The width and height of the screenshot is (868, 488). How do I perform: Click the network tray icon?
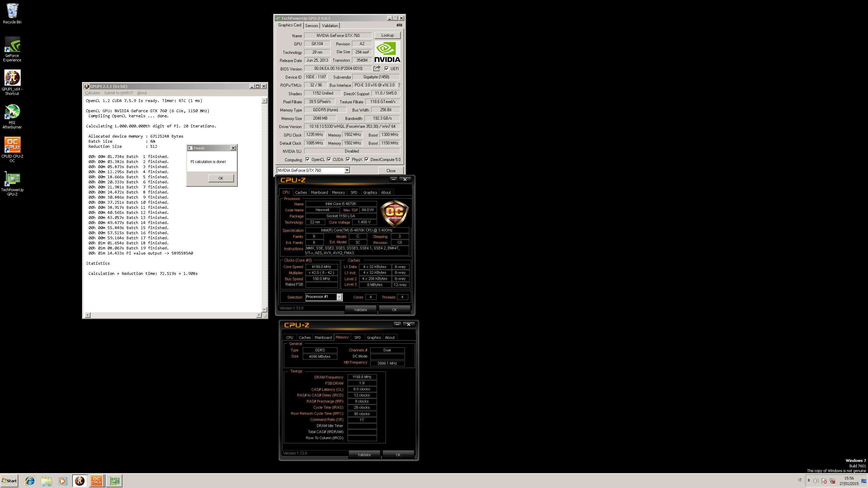click(x=832, y=481)
